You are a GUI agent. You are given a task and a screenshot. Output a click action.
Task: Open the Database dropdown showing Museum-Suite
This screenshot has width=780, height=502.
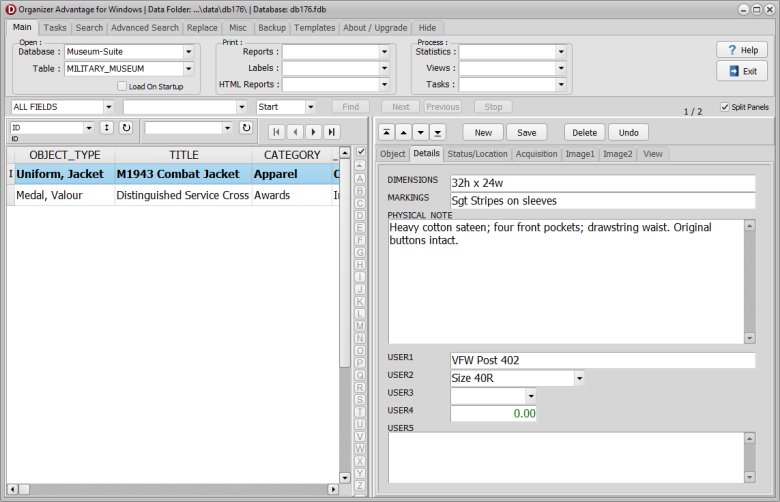coord(188,52)
